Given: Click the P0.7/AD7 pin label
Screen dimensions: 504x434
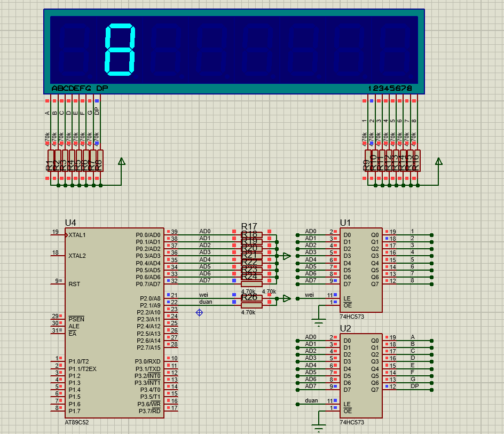Looking at the screenshot, I should click(148, 284).
